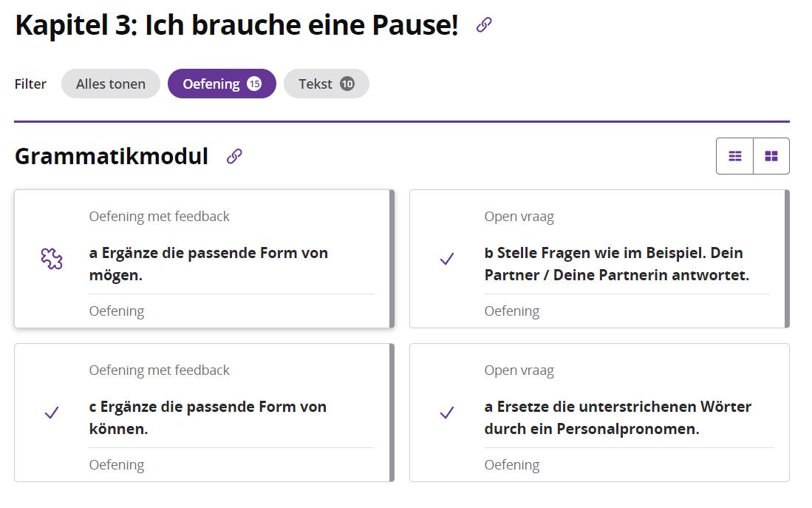Open 'a Ersetze die unterstrichenen Wörter' exercise
The image size is (812, 508).
pos(618,418)
